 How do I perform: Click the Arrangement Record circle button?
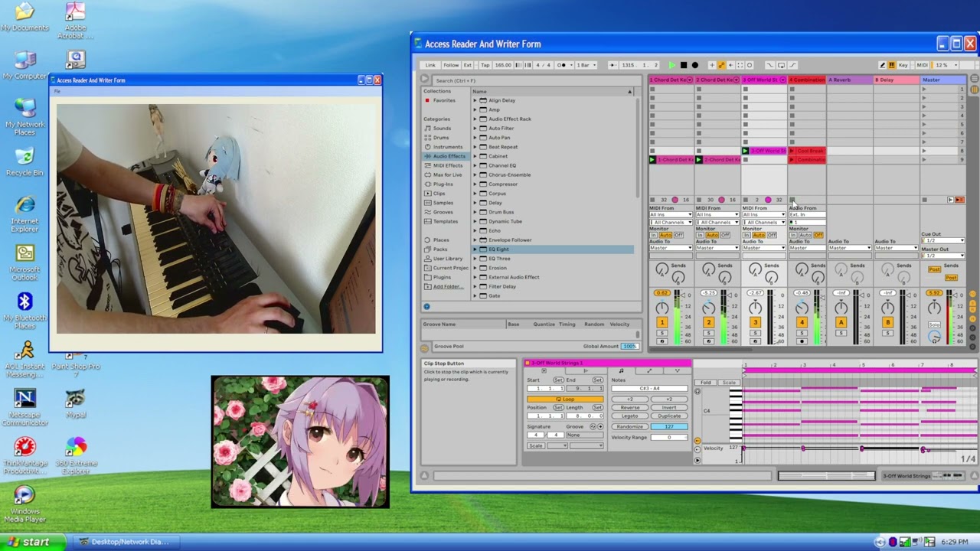[x=694, y=65]
